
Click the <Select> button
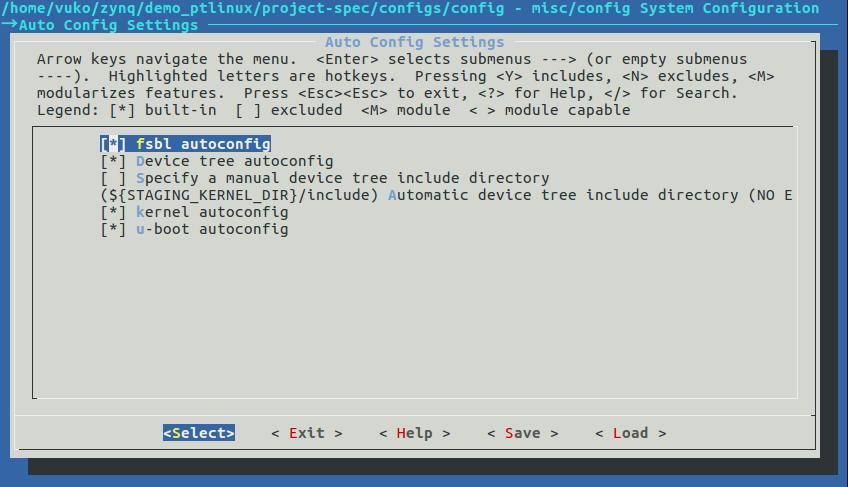click(199, 433)
